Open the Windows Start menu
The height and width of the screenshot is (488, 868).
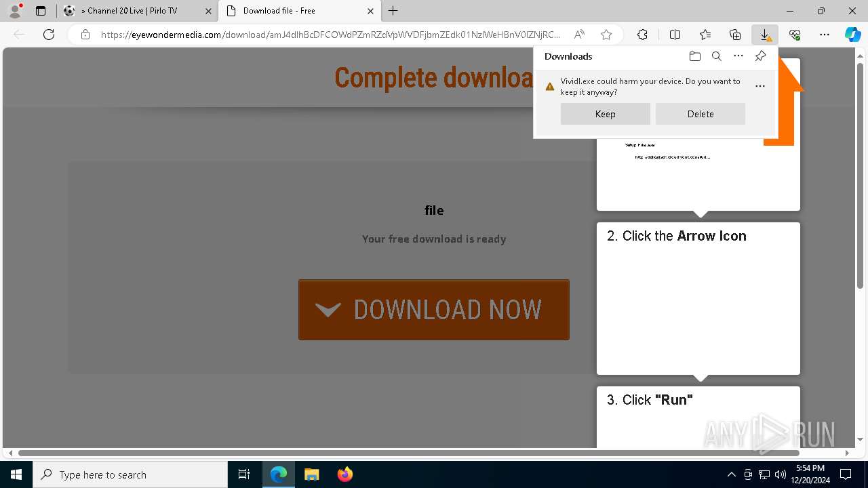(x=16, y=474)
